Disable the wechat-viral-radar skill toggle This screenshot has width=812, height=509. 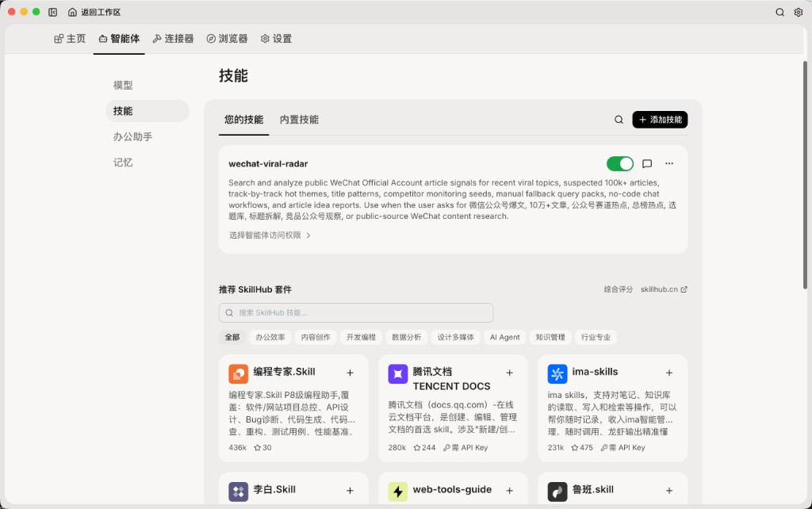point(620,163)
